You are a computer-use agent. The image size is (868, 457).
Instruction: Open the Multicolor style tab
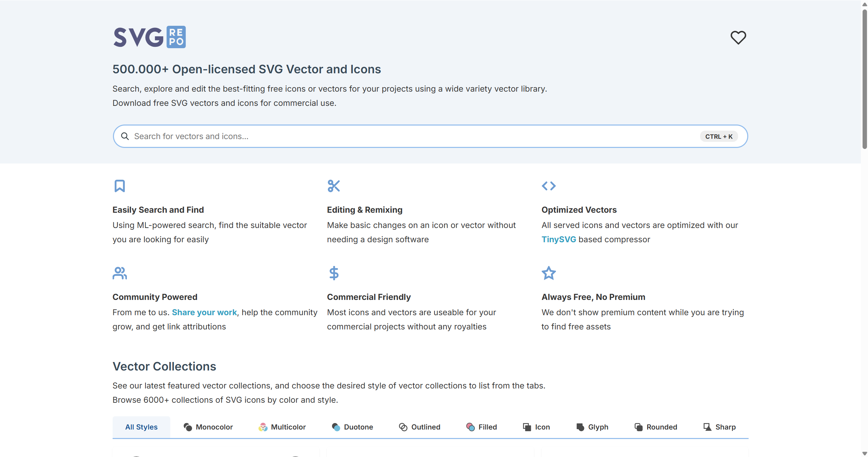click(x=282, y=427)
